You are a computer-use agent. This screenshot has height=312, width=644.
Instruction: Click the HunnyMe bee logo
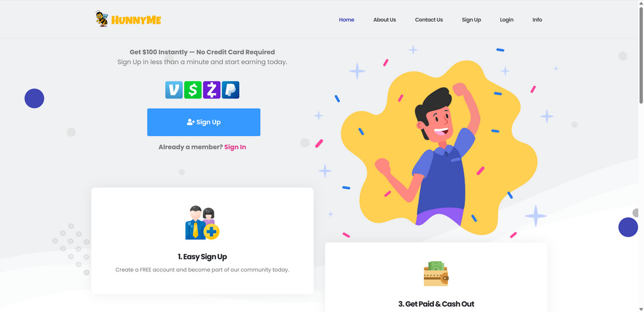(128, 19)
